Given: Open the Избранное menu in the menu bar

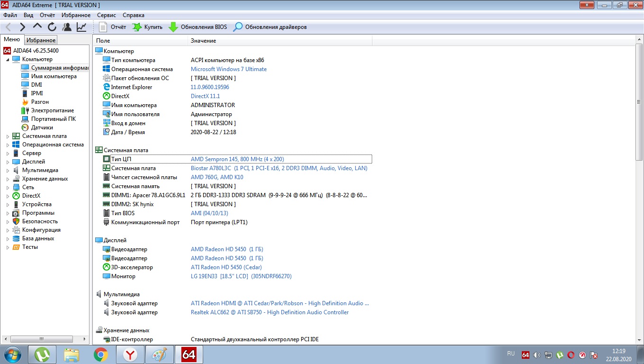Looking at the screenshot, I should [76, 15].
